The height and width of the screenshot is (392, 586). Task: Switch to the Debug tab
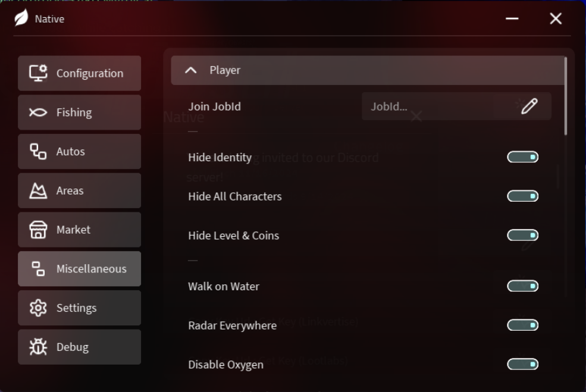[x=80, y=347]
